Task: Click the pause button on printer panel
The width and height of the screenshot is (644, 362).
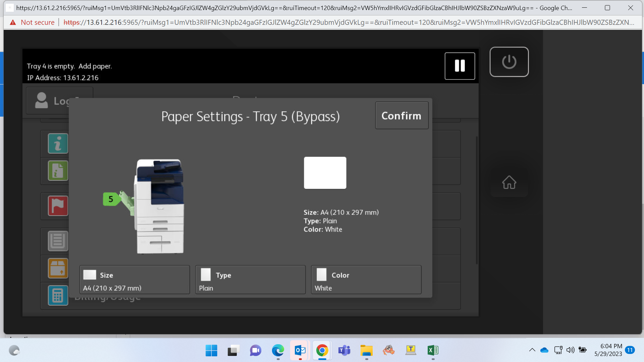Action: [x=460, y=66]
